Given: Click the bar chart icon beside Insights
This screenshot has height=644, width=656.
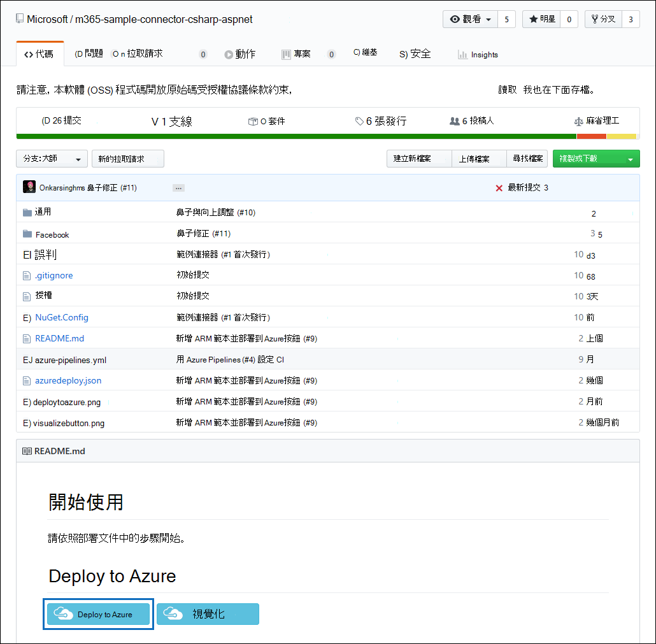Looking at the screenshot, I should [462, 54].
